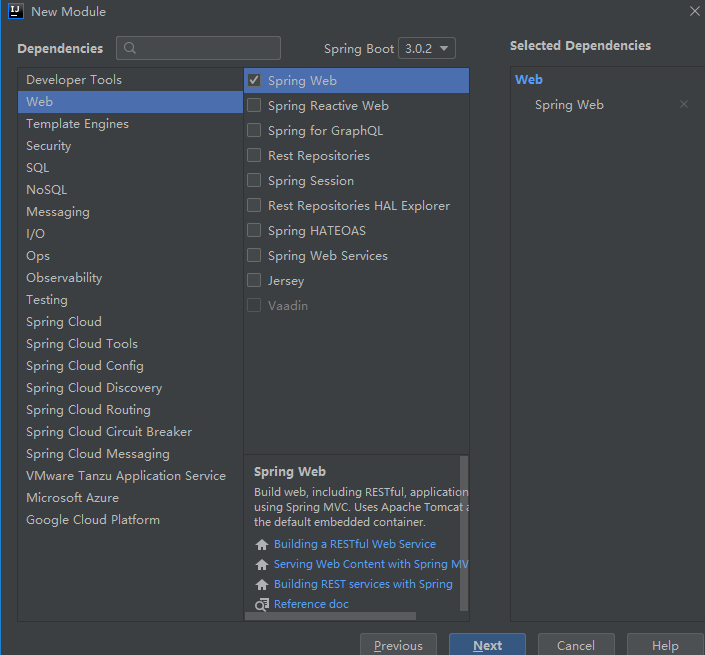Cancel the New Module wizard
The width and height of the screenshot is (705, 655).
576,645
